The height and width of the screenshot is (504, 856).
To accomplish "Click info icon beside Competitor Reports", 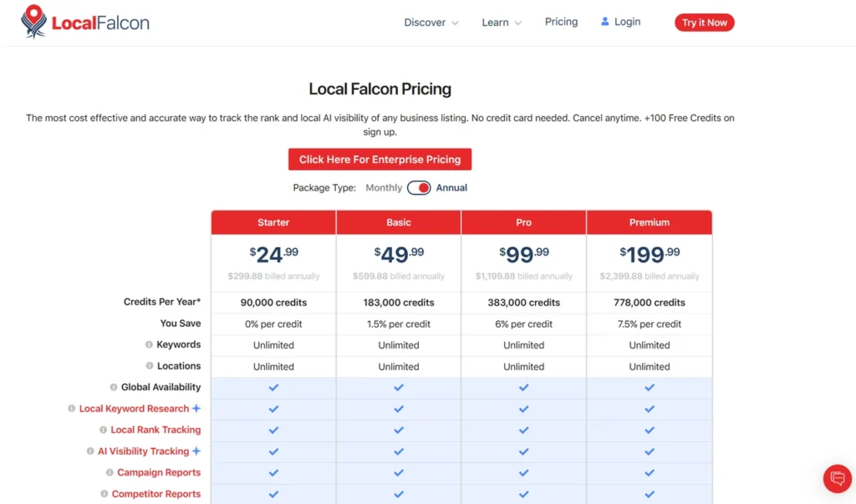I will click(x=104, y=494).
